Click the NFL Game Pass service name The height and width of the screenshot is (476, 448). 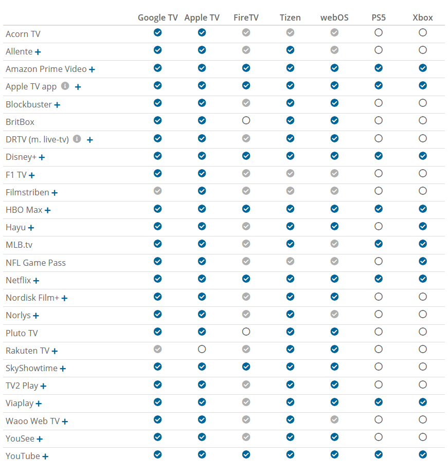coord(35,263)
